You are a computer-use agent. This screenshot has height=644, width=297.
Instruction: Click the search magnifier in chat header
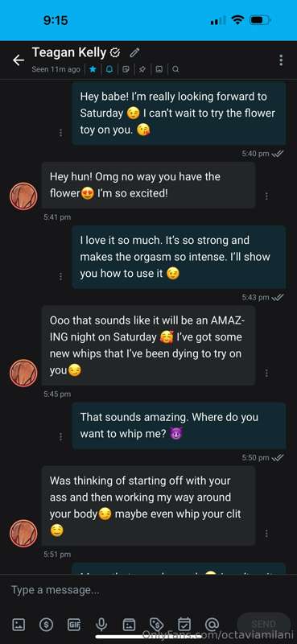[x=175, y=69]
